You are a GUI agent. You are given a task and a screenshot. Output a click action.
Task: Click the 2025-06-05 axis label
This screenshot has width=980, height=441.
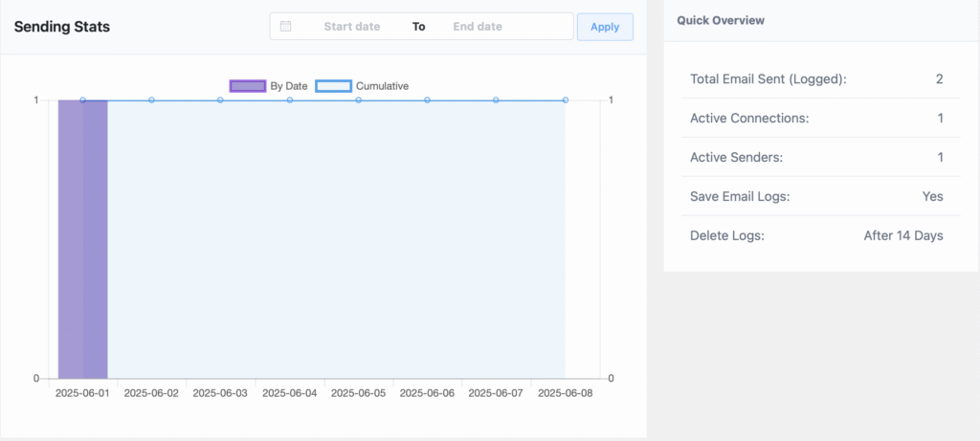pos(358,393)
